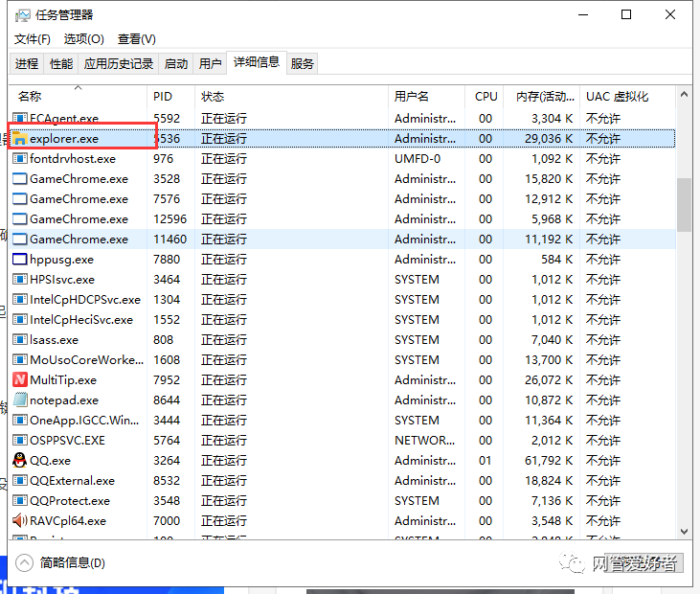Switch to the 性能 tab
Screen dimensions: 700x594
tap(61, 64)
